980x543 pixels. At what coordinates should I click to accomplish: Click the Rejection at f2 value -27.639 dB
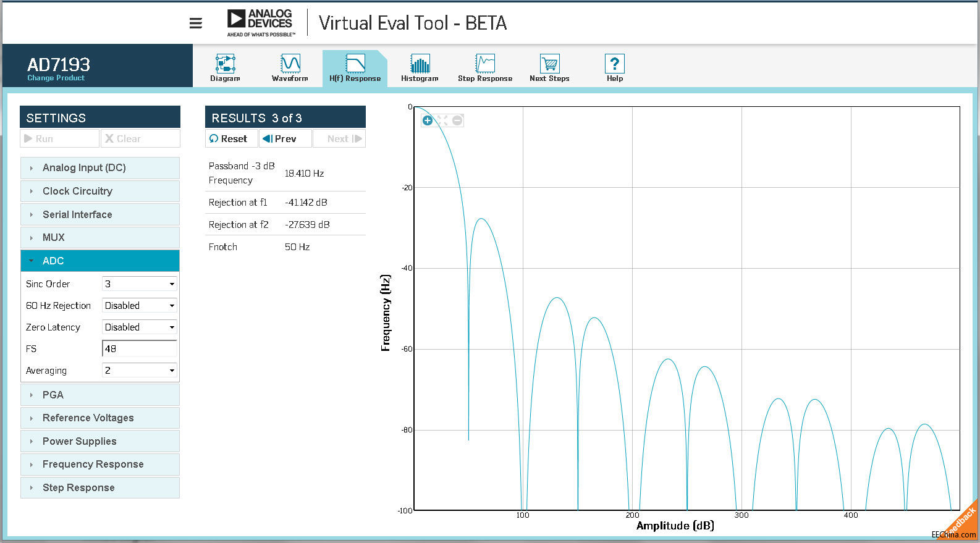(307, 225)
